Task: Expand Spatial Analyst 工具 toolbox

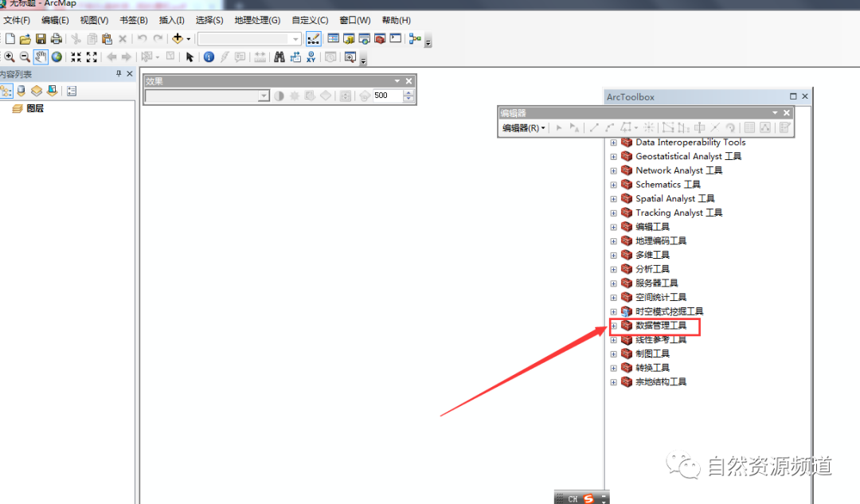Action: tap(614, 199)
